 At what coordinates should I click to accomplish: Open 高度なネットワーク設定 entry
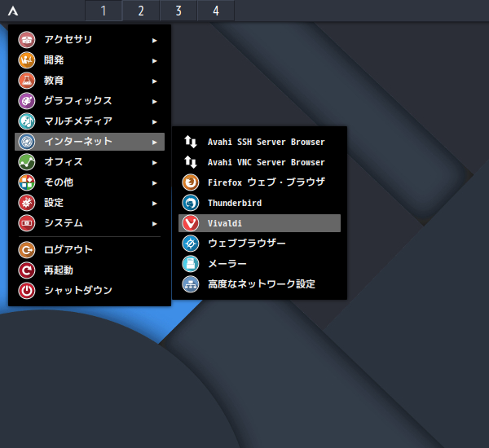pyautogui.click(x=259, y=284)
